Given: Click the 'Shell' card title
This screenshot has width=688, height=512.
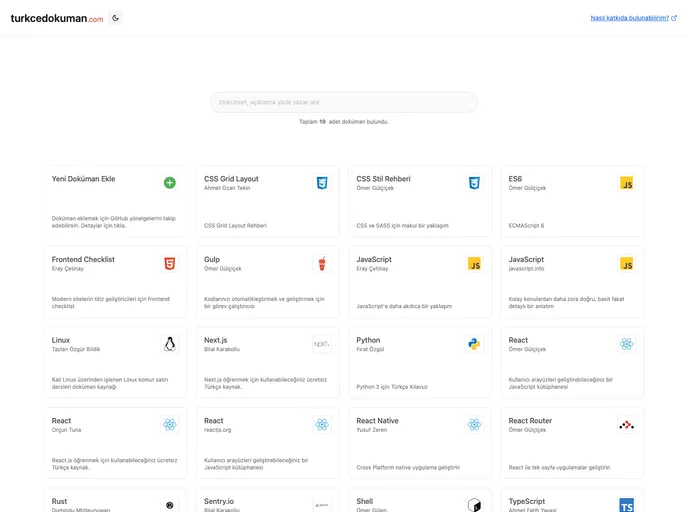Looking at the screenshot, I should 365,501.
